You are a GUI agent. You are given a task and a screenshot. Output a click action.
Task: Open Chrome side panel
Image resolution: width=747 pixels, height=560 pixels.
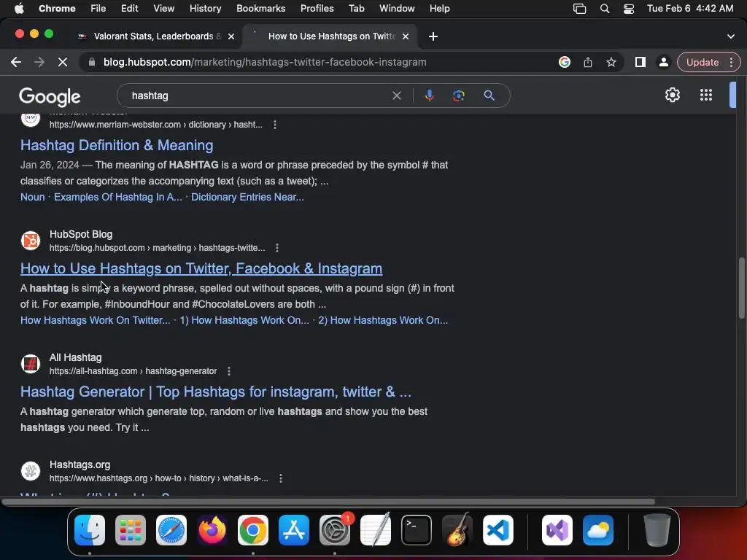pyautogui.click(x=640, y=62)
